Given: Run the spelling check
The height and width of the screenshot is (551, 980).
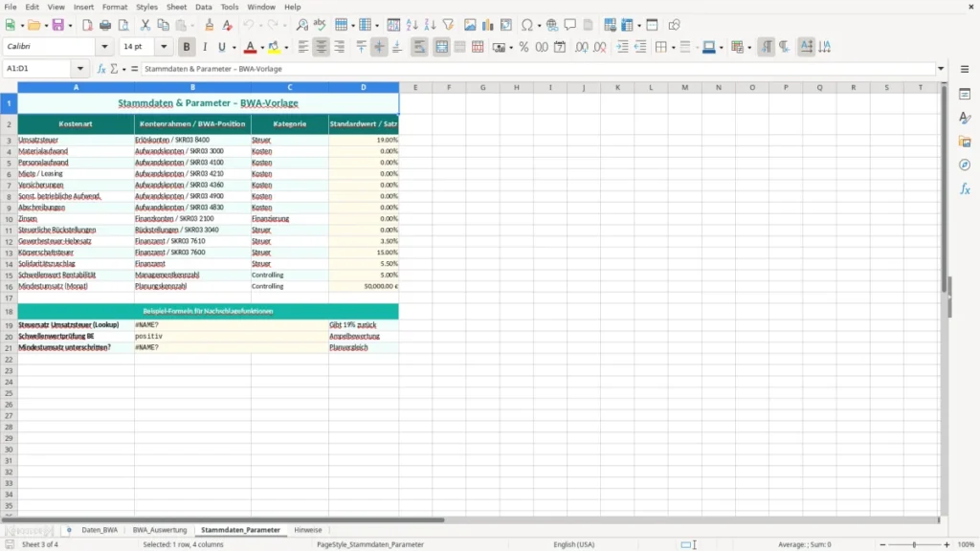Looking at the screenshot, I should (x=320, y=25).
